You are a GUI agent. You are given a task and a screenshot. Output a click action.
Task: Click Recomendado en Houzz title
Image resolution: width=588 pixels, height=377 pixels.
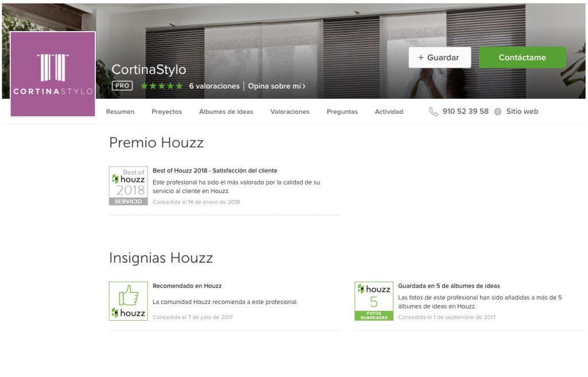187,286
